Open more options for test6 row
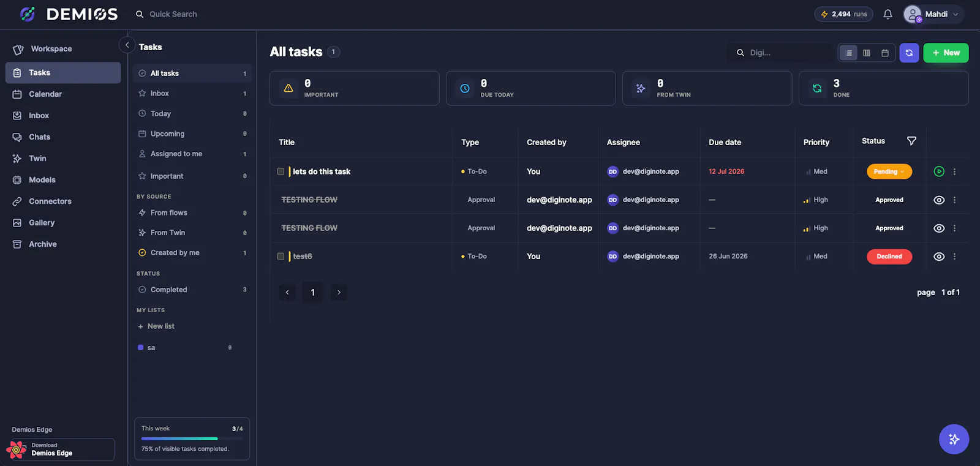Viewport: 980px width, 466px height. point(954,257)
